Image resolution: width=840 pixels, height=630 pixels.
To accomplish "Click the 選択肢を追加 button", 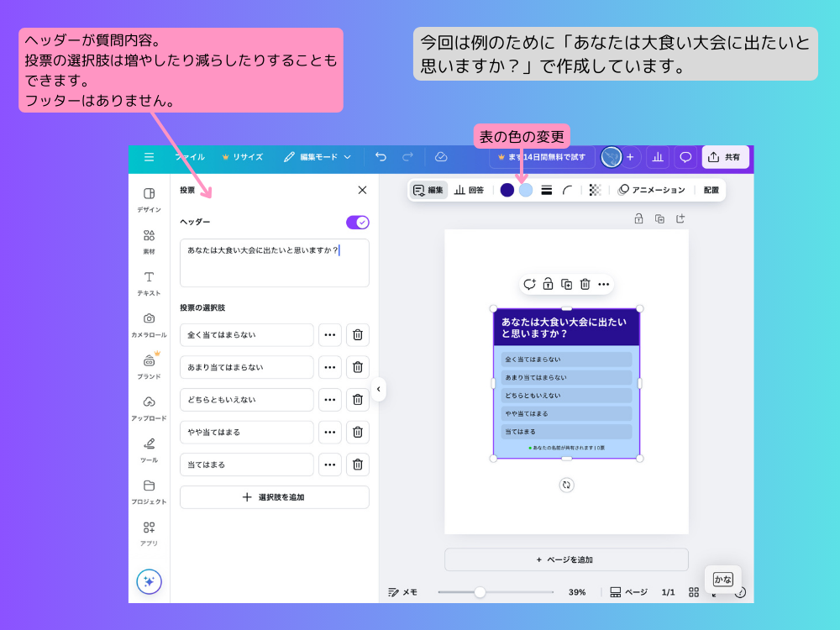I will point(273,496).
